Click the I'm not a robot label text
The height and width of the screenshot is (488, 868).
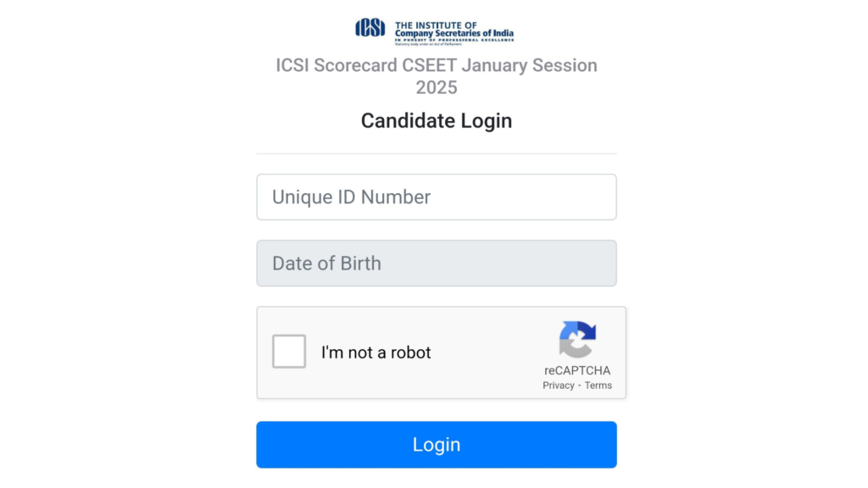(x=375, y=352)
